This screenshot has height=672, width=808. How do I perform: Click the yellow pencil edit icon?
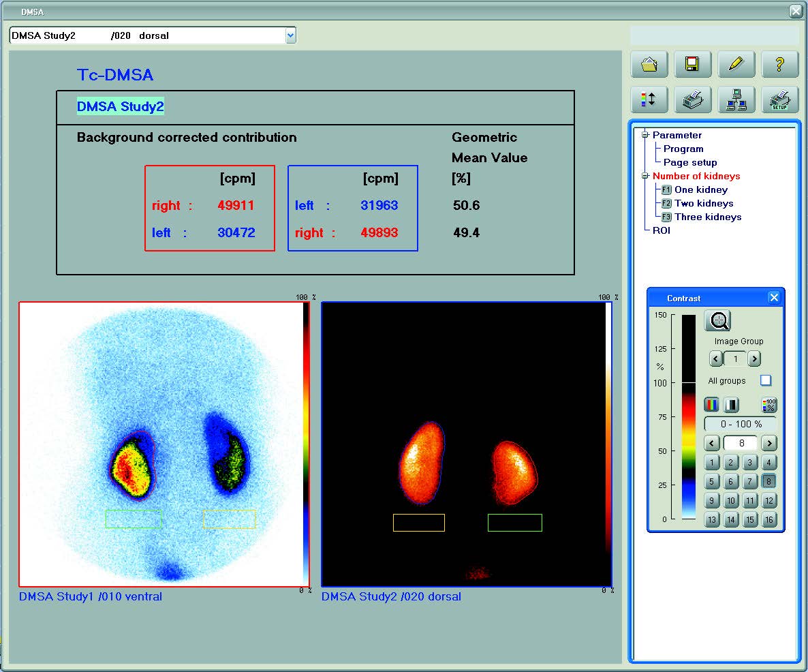click(736, 65)
